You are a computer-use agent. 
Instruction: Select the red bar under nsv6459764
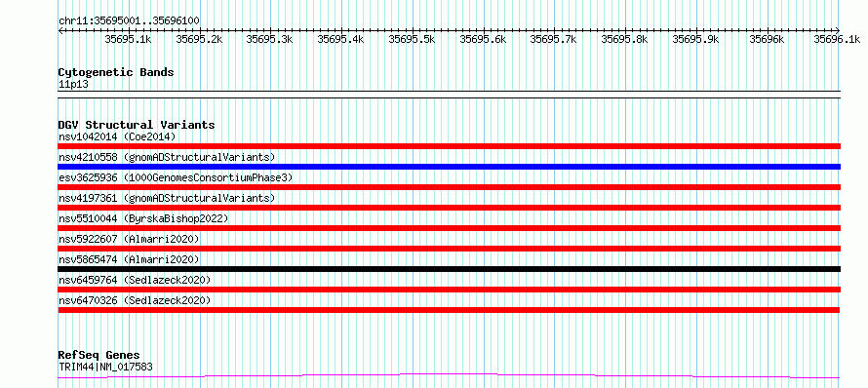click(449, 290)
